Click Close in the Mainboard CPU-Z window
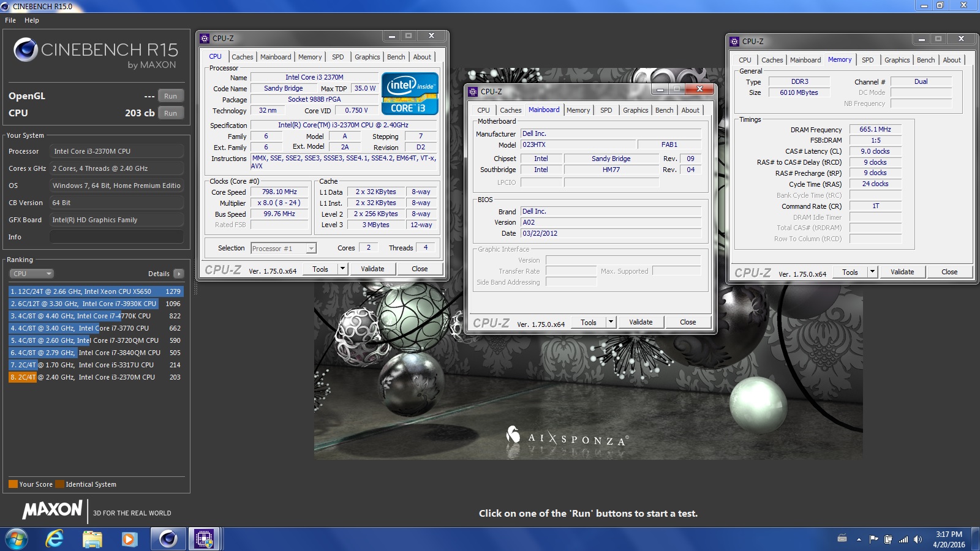 pyautogui.click(x=688, y=322)
